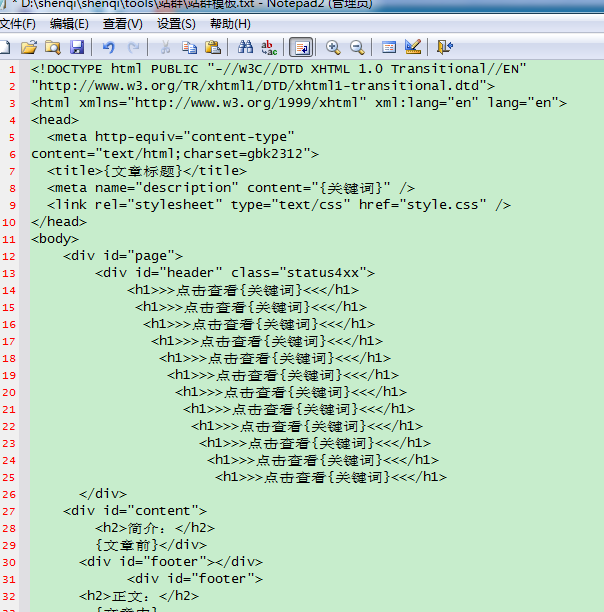
Task: Click the Zoom In magnifier icon
Action: pyautogui.click(x=333, y=47)
